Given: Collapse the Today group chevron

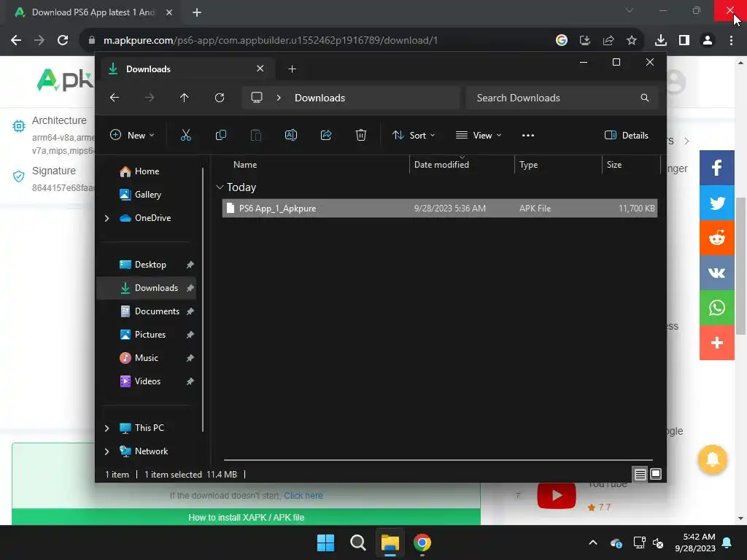Looking at the screenshot, I should 220,187.
